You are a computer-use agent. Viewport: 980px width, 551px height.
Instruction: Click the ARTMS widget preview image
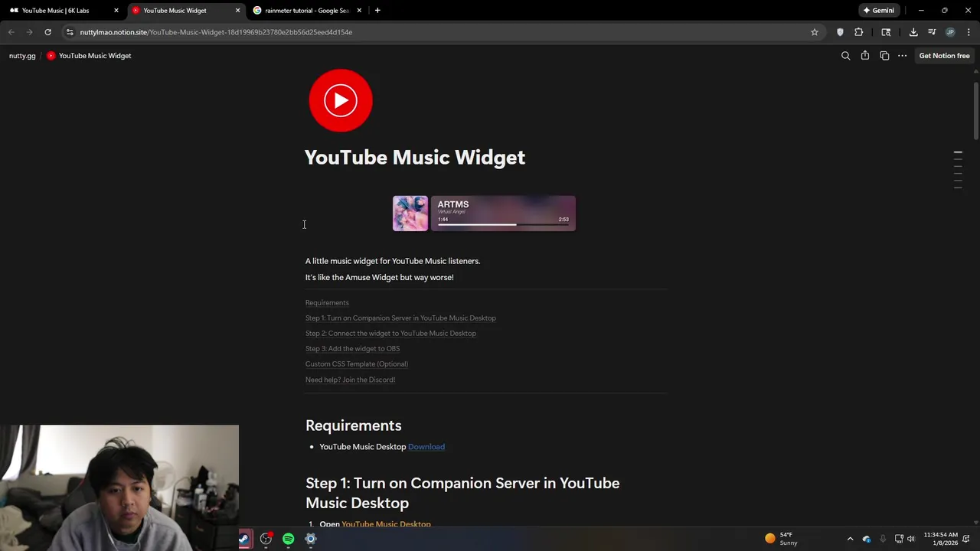[484, 214]
